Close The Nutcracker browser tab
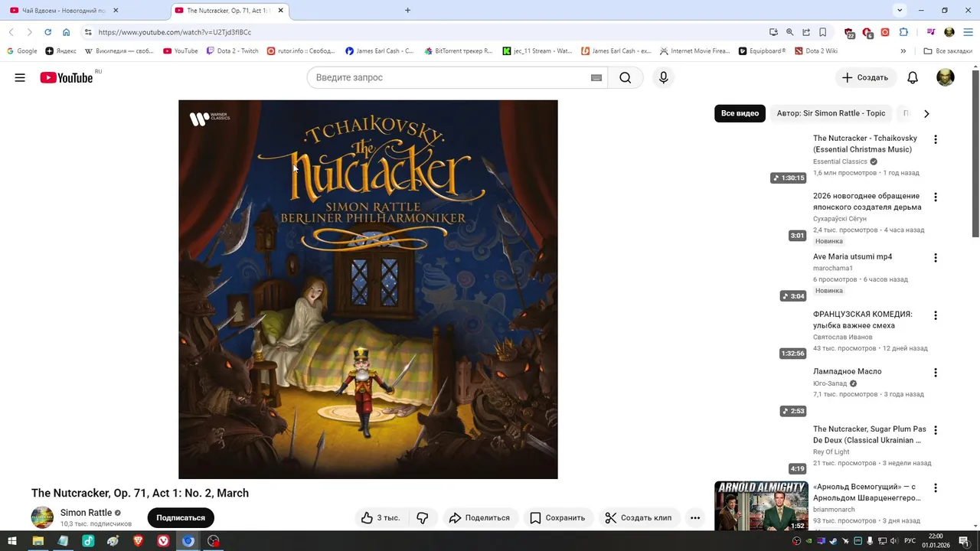The image size is (980, 551). coord(281,11)
